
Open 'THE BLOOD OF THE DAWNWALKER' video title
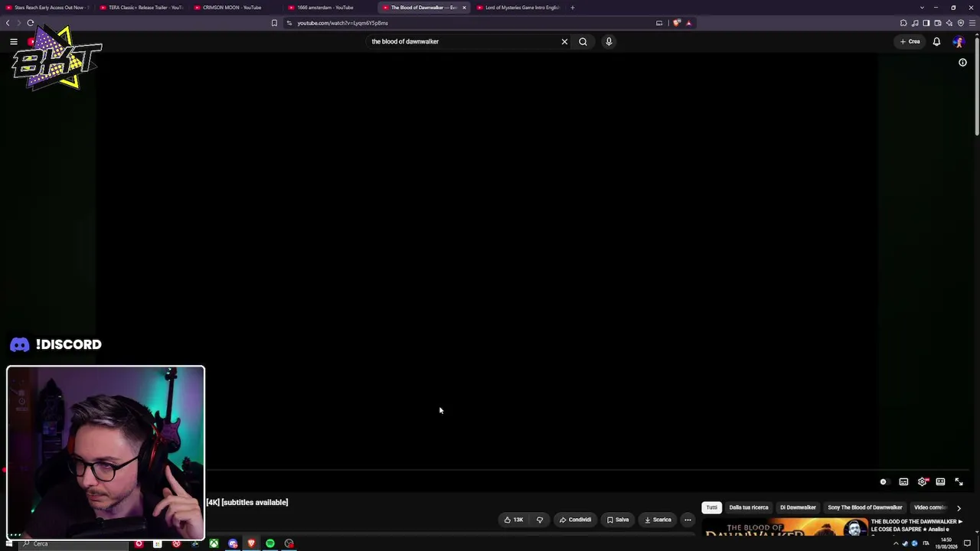click(x=916, y=526)
